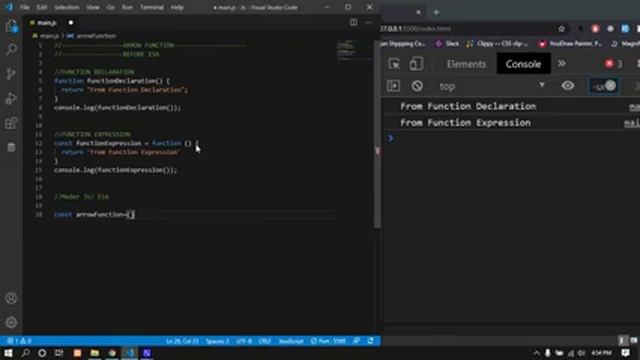Click the red error count badge in DevTools

tap(614, 64)
